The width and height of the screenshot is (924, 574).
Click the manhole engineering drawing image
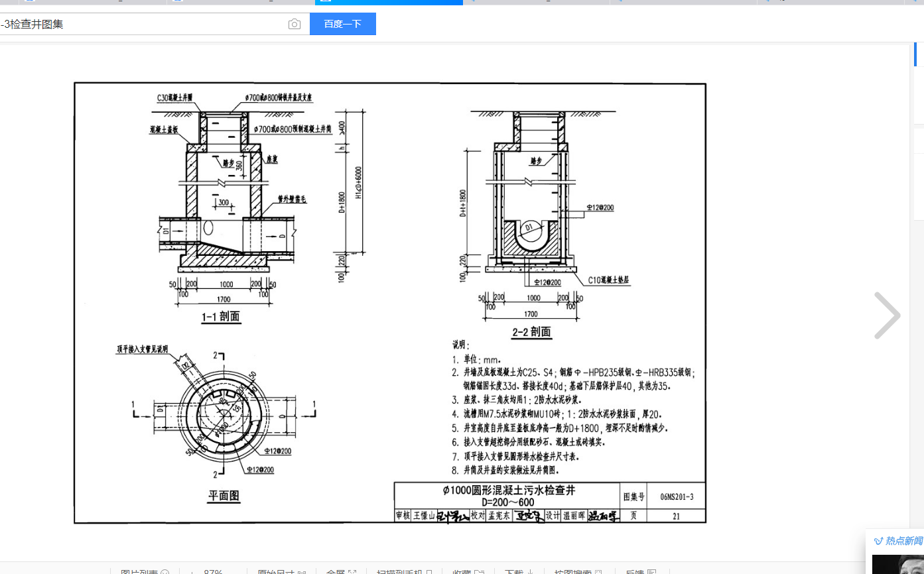[x=390, y=303]
